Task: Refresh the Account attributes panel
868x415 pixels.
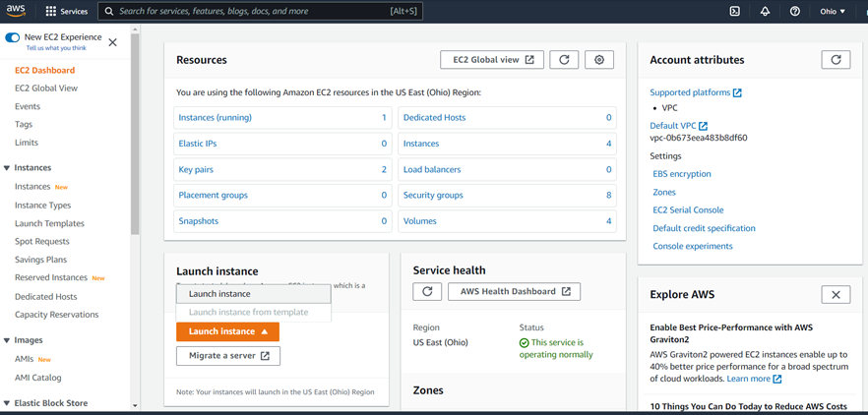Action: pos(836,60)
